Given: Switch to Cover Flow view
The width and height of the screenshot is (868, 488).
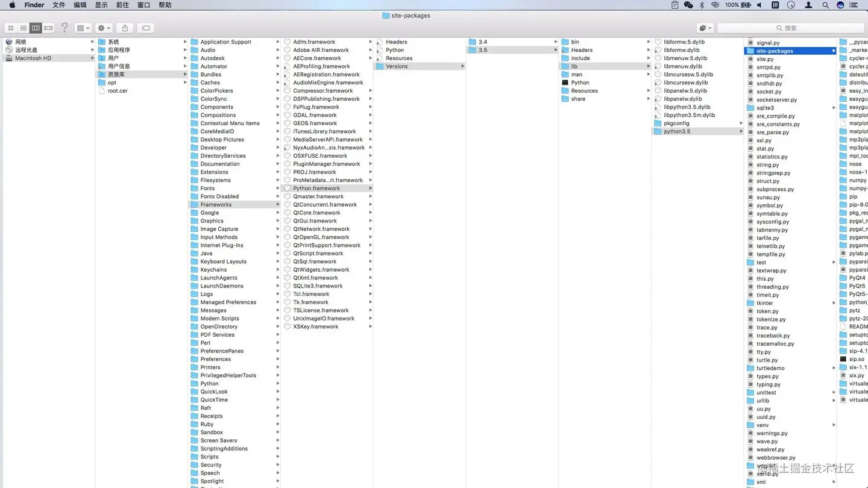Looking at the screenshot, I should (49, 28).
